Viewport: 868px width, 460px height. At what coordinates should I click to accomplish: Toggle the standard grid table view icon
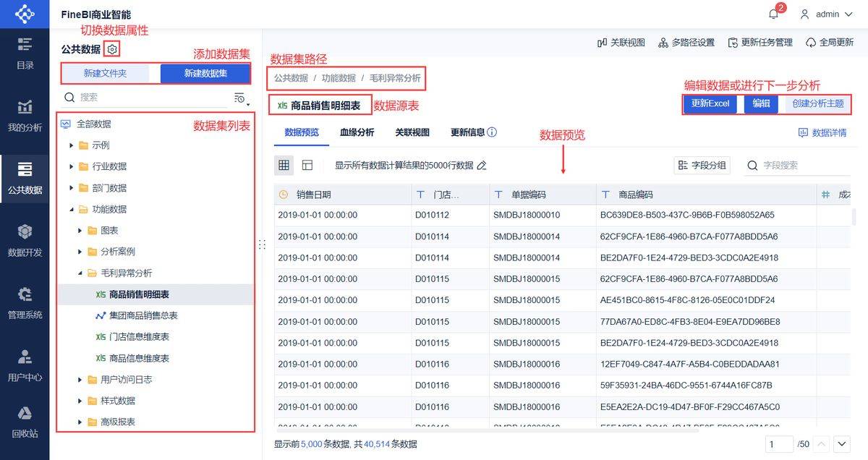[x=283, y=165]
